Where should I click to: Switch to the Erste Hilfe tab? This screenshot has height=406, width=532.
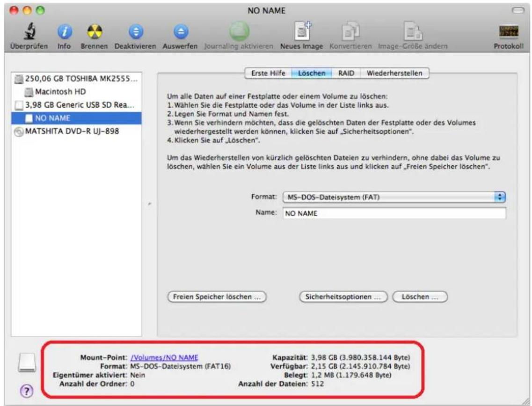[x=268, y=74]
